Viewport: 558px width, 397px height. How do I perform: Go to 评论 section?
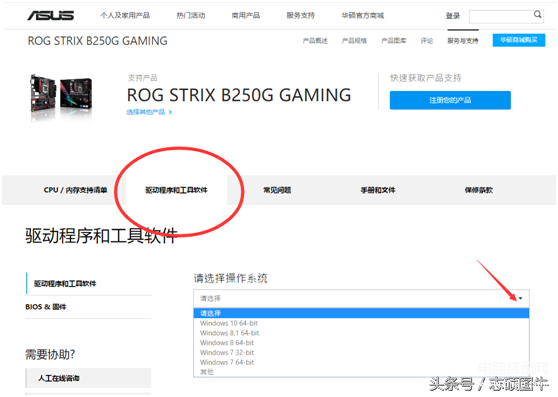[x=427, y=41]
